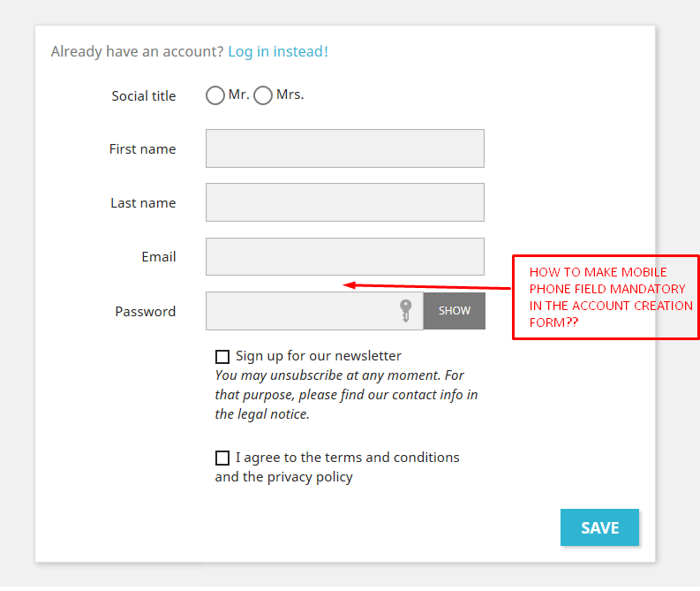Click the Social title label
The height and width of the screenshot is (591, 700).
(144, 96)
